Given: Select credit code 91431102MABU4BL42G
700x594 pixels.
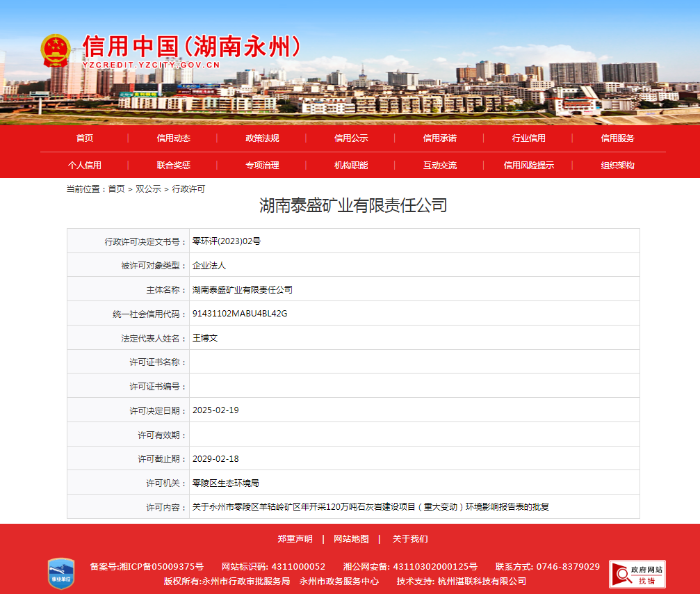Looking at the screenshot, I should (240, 314).
